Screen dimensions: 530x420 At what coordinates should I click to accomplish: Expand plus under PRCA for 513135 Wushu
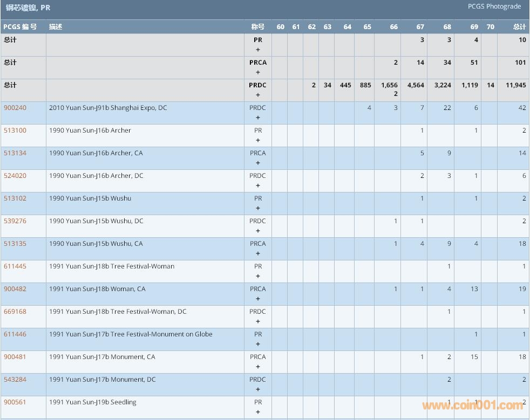pyautogui.click(x=258, y=253)
